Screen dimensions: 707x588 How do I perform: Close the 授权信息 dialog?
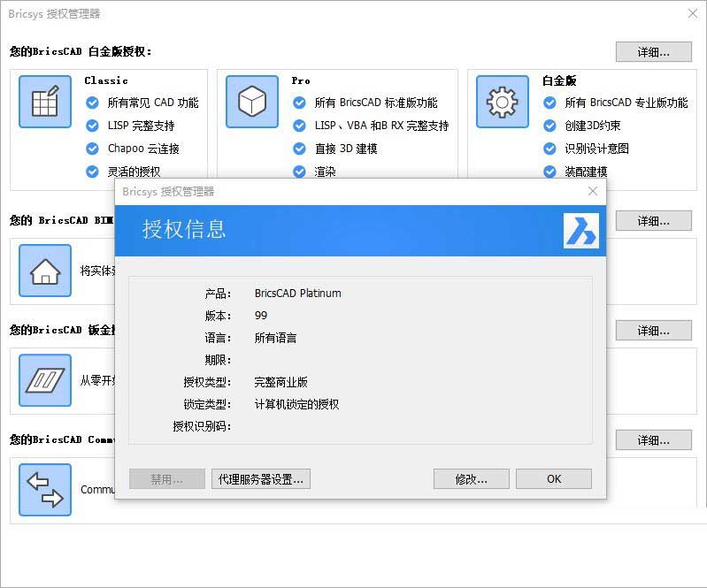[593, 192]
